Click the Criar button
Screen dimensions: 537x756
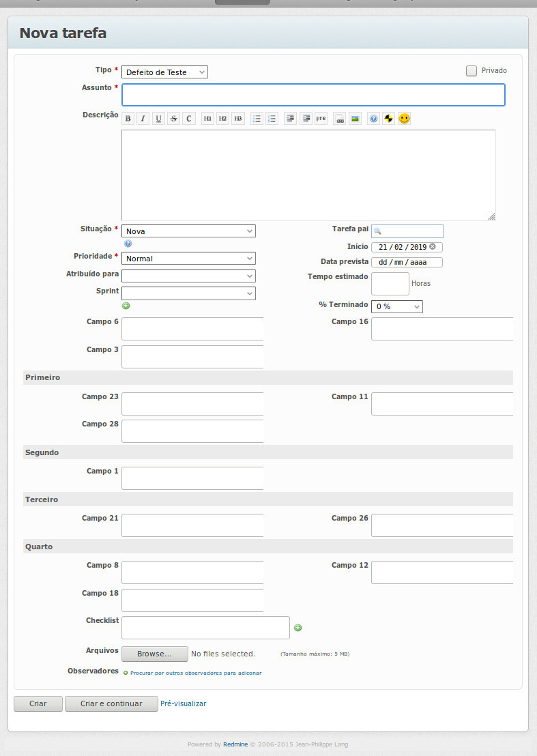(x=38, y=703)
